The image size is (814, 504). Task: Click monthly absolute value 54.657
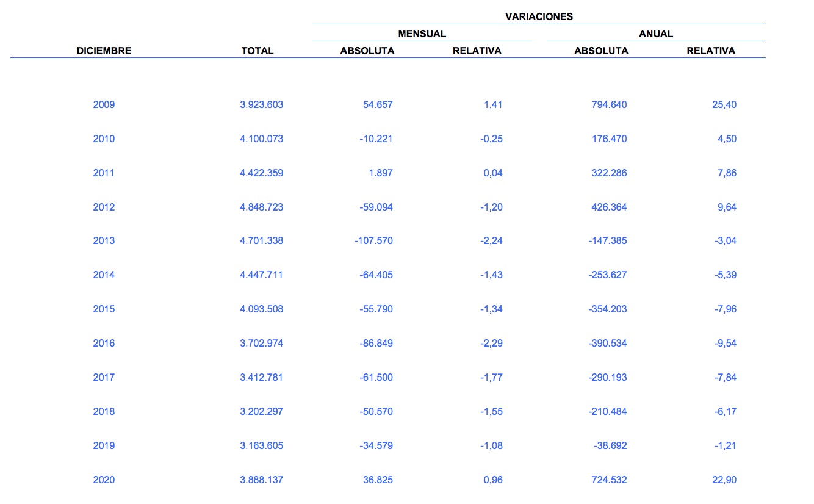pos(378,104)
